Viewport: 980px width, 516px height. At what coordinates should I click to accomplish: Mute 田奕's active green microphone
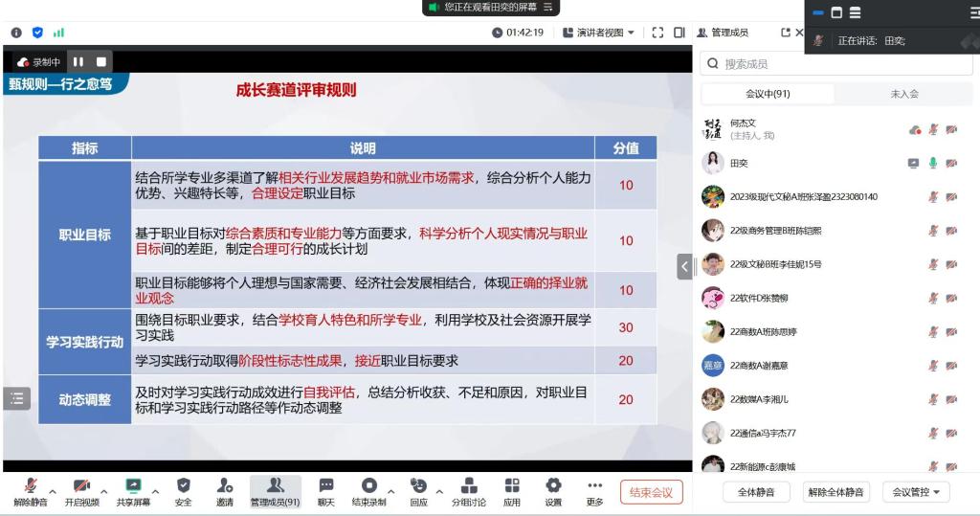point(933,163)
